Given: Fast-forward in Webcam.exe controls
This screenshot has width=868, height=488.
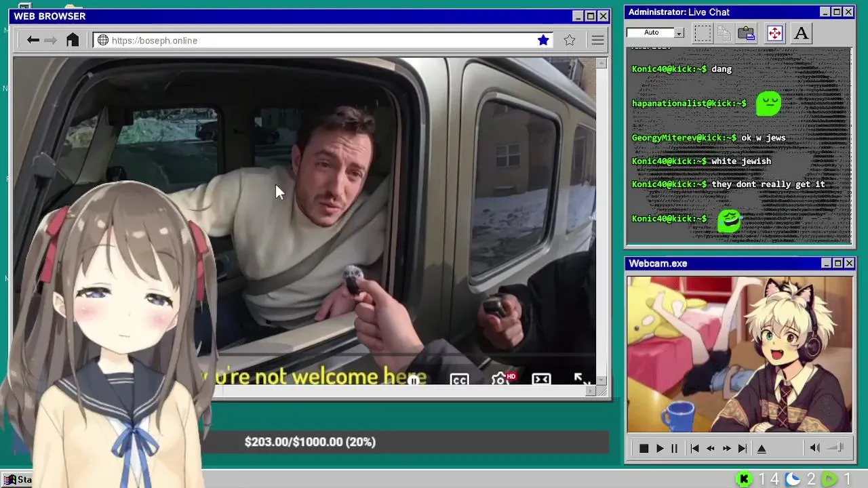Looking at the screenshot, I should [726, 449].
